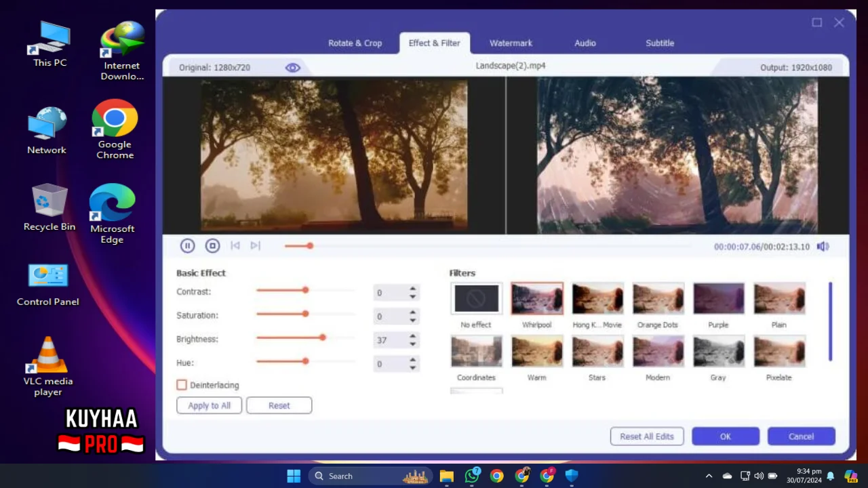
Task: Select the Pixelate filter thumbnail
Action: [779, 351]
